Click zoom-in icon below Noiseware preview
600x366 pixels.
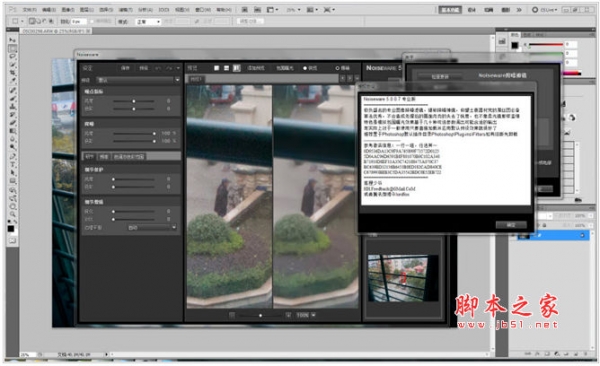288,315
